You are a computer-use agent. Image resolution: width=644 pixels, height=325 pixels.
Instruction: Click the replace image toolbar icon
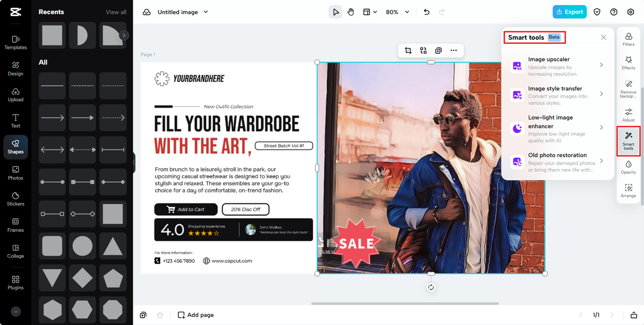[x=423, y=50]
